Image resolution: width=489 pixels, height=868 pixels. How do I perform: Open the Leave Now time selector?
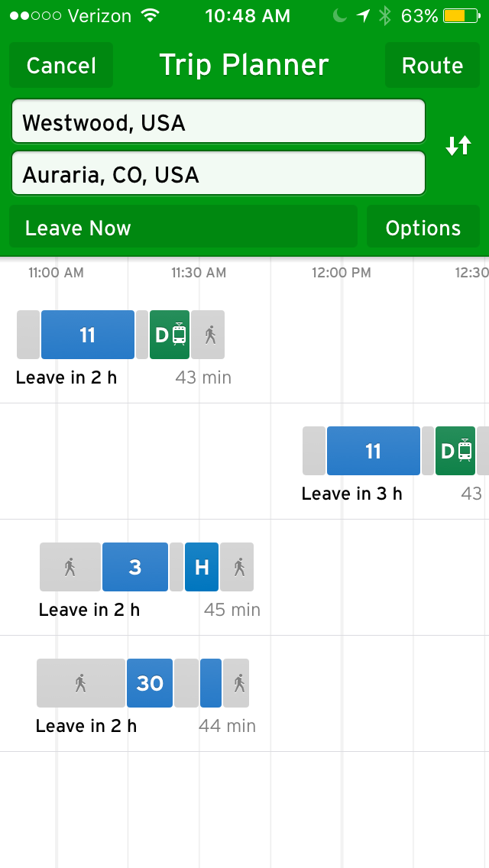pos(183,228)
